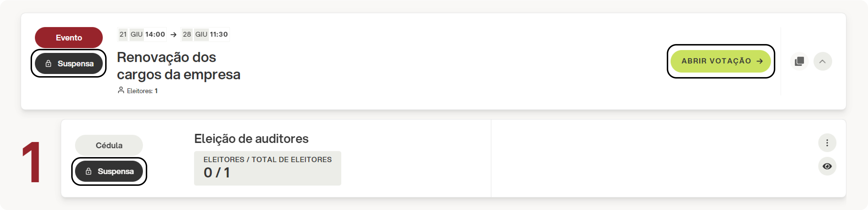This screenshot has height=210, width=868.
Task: Click the end date 28 GIU 11:30
Action: tap(205, 34)
